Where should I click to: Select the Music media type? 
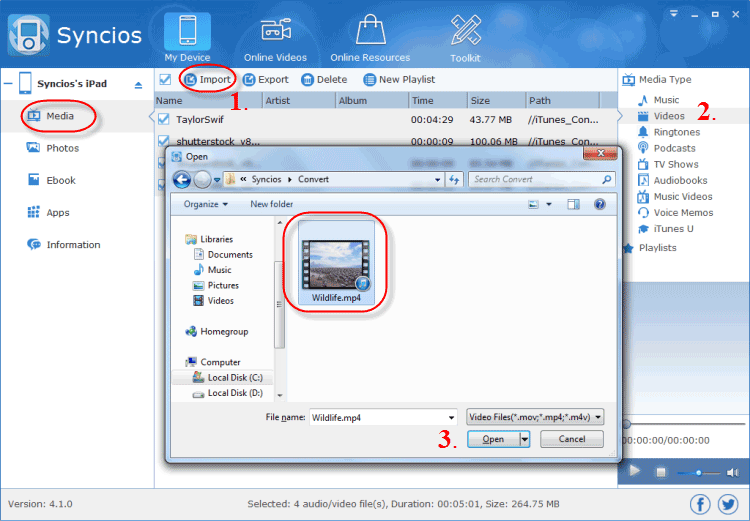tap(658, 100)
